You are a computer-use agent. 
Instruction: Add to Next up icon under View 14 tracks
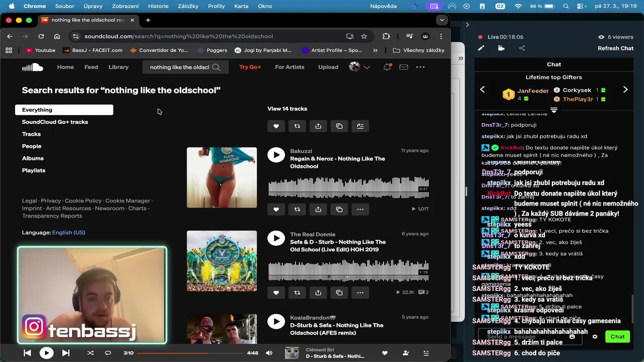[x=360, y=126]
